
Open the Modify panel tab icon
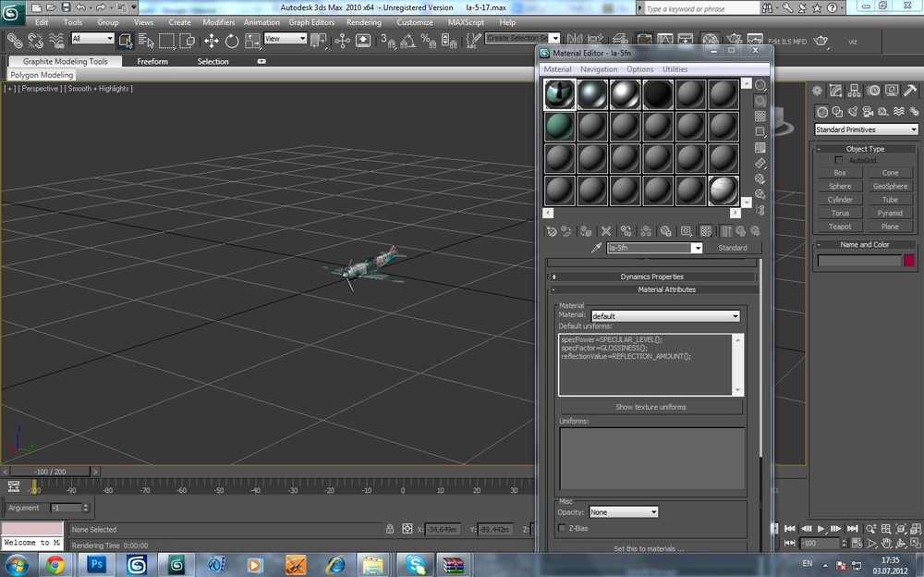[x=836, y=91]
